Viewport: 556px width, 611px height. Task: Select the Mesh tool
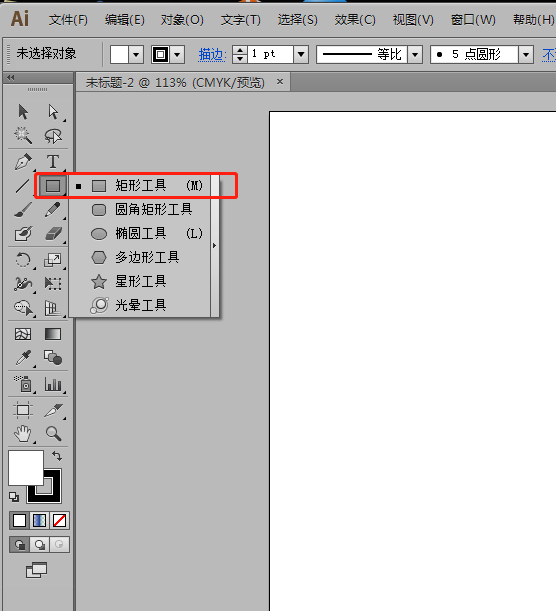tap(23, 334)
